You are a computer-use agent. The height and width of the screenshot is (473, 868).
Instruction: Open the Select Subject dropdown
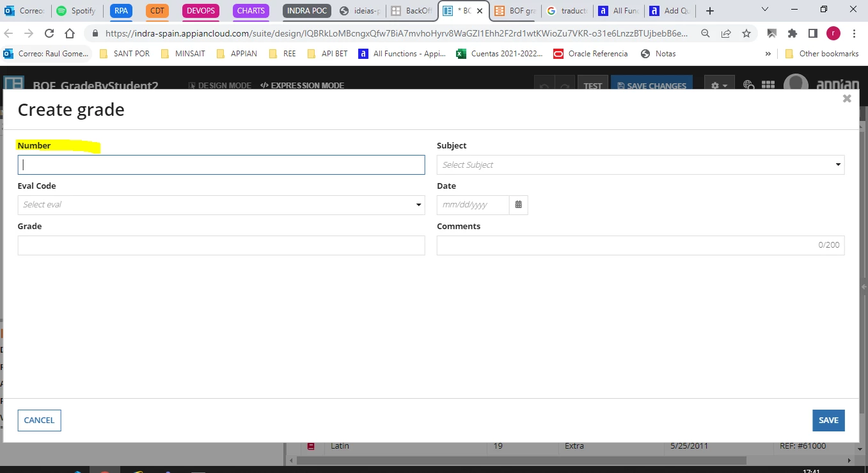640,164
